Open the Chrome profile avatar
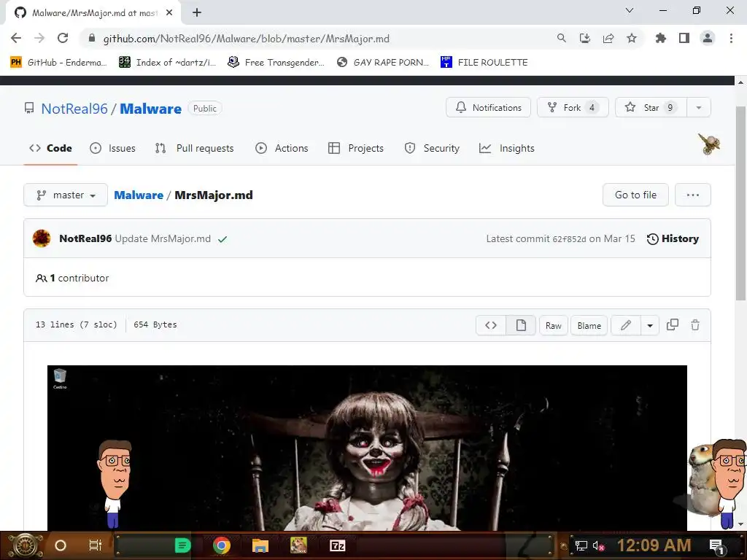747x560 pixels. 708,38
